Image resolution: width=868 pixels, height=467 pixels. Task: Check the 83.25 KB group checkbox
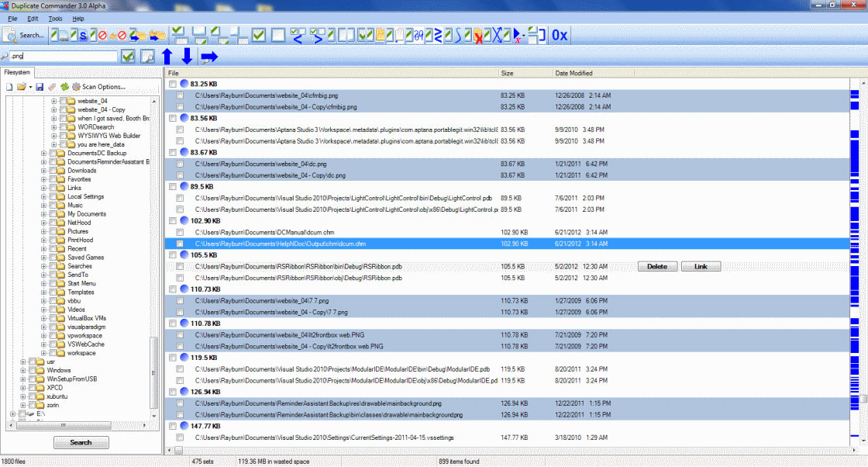(x=172, y=84)
